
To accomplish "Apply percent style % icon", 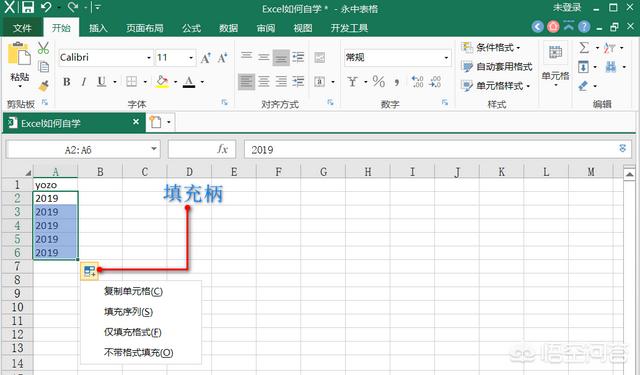I will tap(379, 82).
